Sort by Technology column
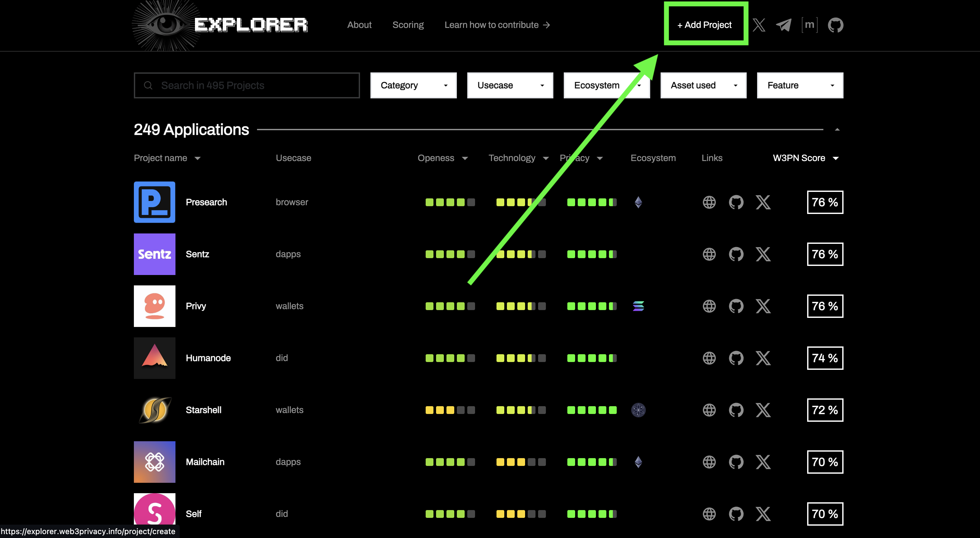Screen dimensions: 980x538 tap(519, 158)
